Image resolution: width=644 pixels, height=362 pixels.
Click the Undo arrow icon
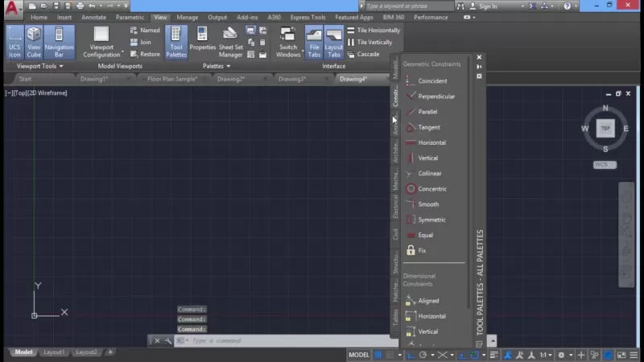click(92, 6)
